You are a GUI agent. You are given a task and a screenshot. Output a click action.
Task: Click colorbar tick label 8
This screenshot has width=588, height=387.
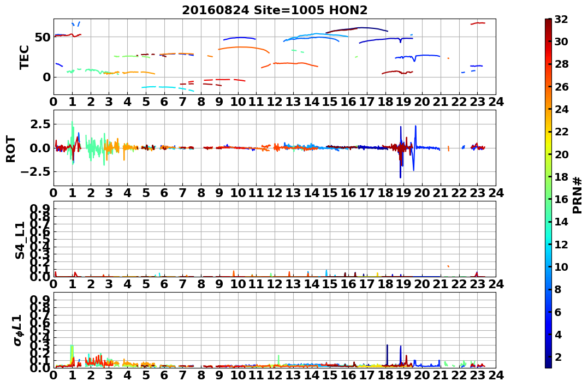tap(557, 289)
